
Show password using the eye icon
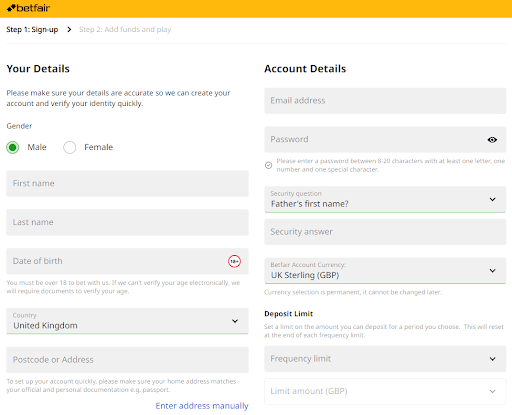(x=492, y=140)
